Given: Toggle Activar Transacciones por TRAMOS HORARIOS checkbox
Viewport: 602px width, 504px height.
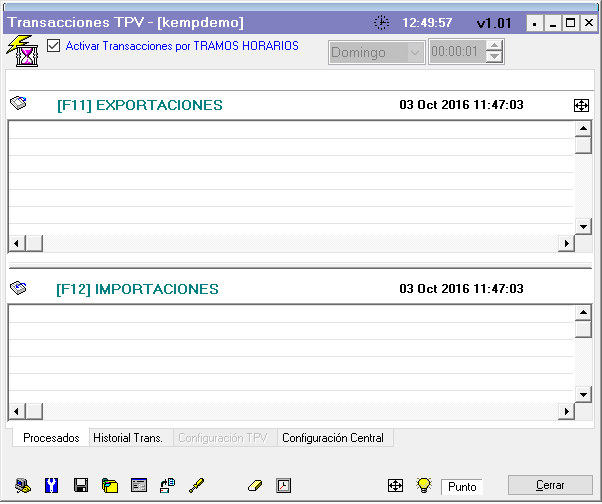Looking at the screenshot, I should coord(54,45).
